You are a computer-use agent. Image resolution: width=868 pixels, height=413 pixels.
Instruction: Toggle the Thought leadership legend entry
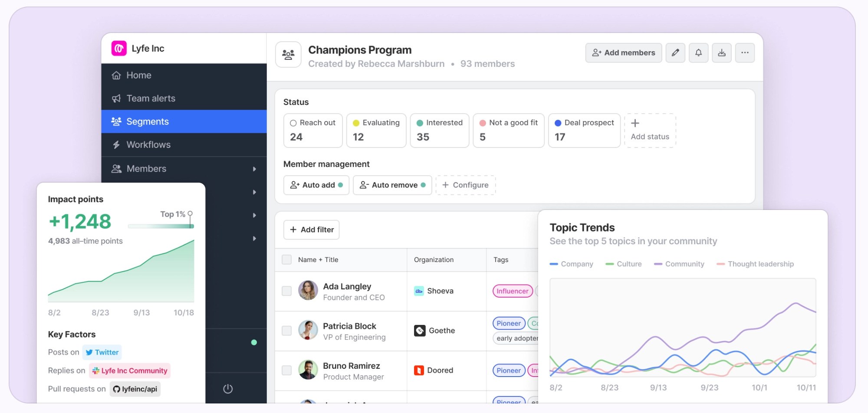click(x=755, y=264)
